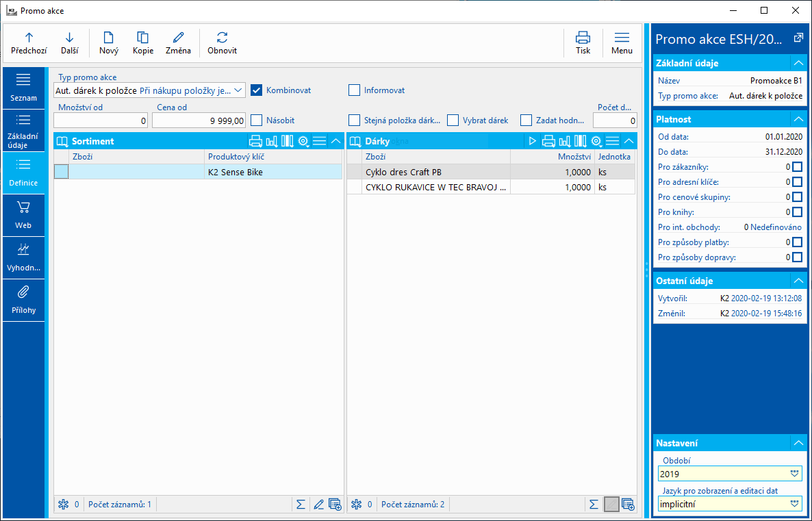Image resolution: width=812 pixels, height=521 pixels.
Task: Click the snowflake icon in Dárky footer
Action: (x=356, y=504)
